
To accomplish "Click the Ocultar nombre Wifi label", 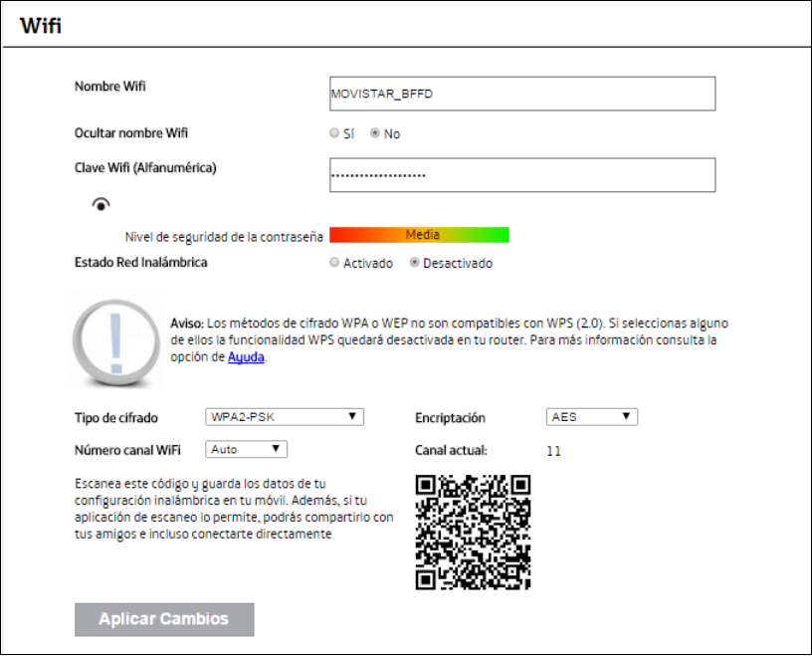I will coord(131,133).
